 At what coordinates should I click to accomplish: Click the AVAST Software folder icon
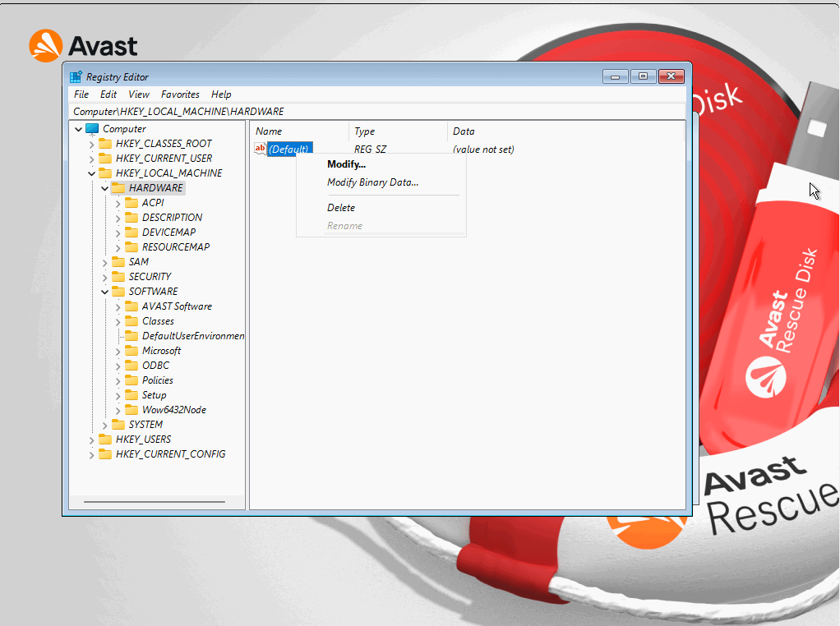[132, 306]
